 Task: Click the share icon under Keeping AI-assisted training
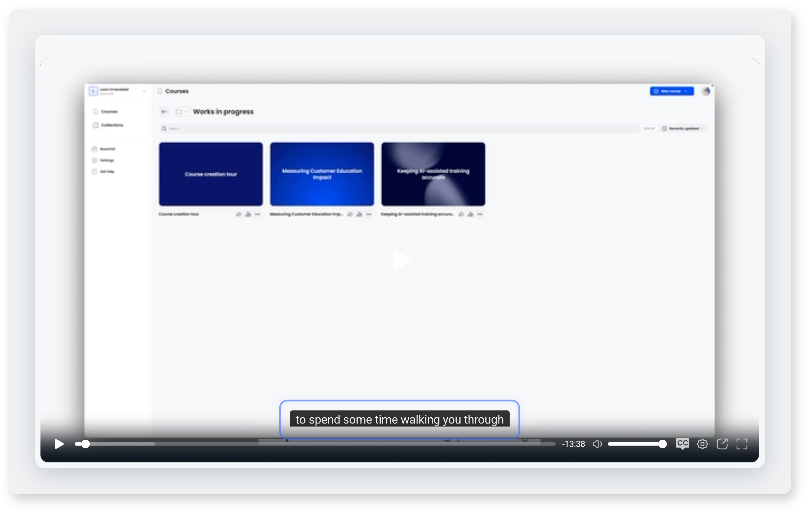[461, 214]
